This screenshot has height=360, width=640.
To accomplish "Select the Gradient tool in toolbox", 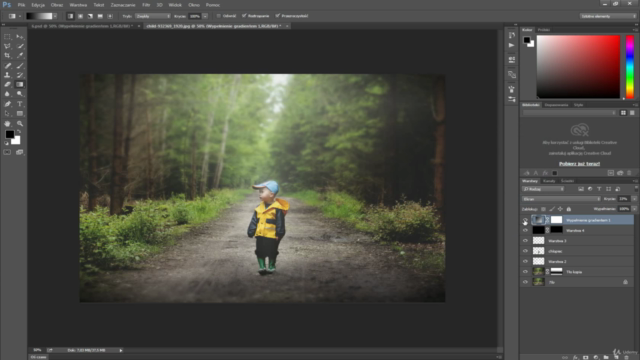I will (20, 84).
